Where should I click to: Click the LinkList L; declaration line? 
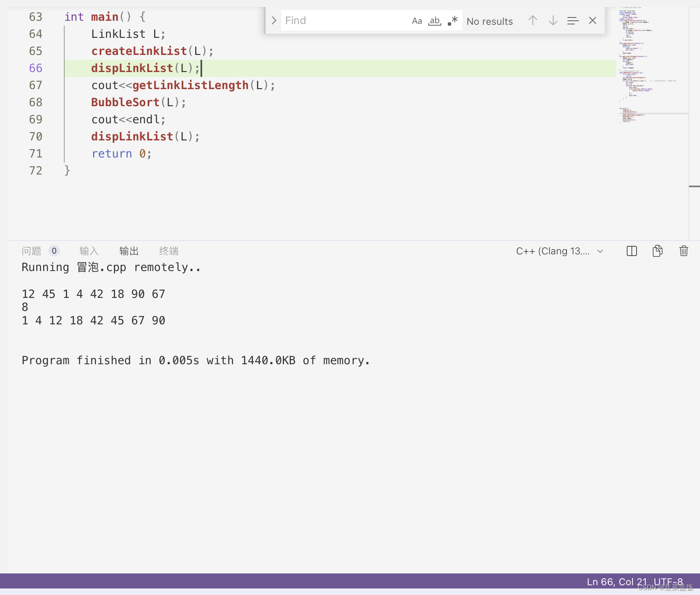128,34
